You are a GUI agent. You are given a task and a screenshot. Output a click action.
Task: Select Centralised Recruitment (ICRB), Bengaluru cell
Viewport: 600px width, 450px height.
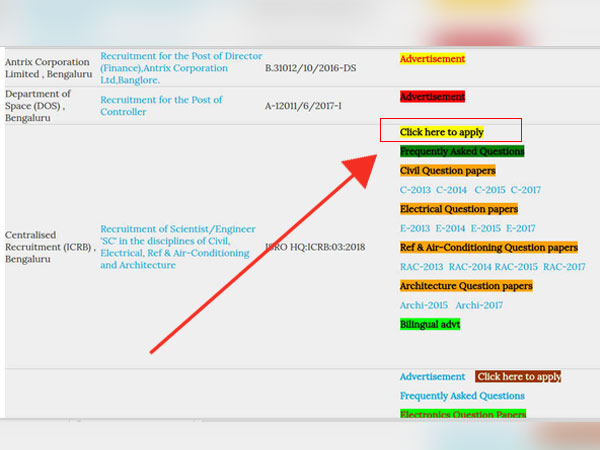(50, 247)
